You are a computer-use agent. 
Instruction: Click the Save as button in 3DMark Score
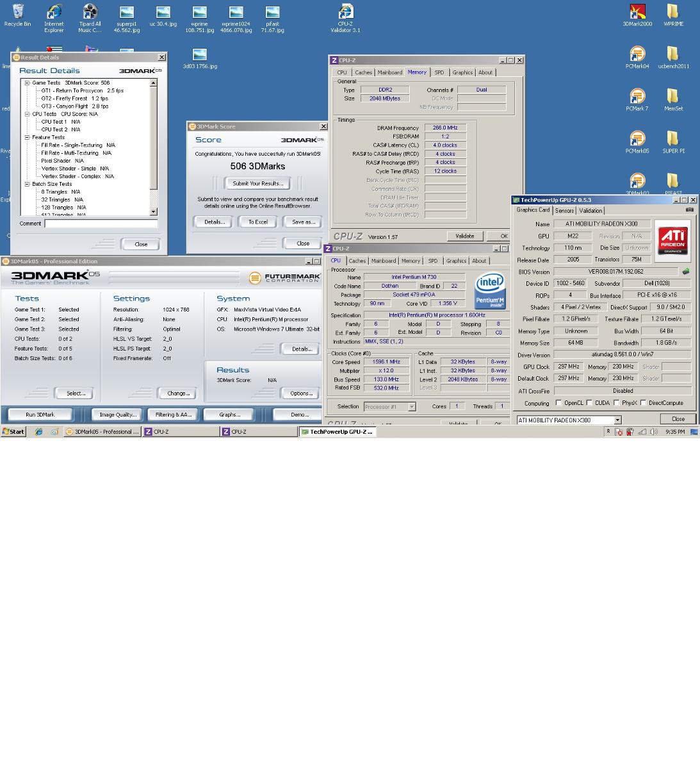pyautogui.click(x=303, y=222)
